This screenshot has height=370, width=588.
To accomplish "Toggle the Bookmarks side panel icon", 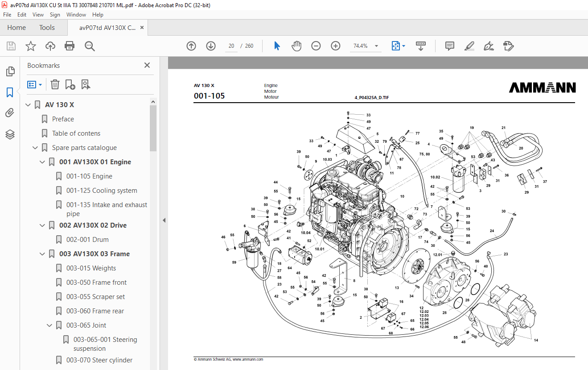I will pyautogui.click(x=10, y=92).
